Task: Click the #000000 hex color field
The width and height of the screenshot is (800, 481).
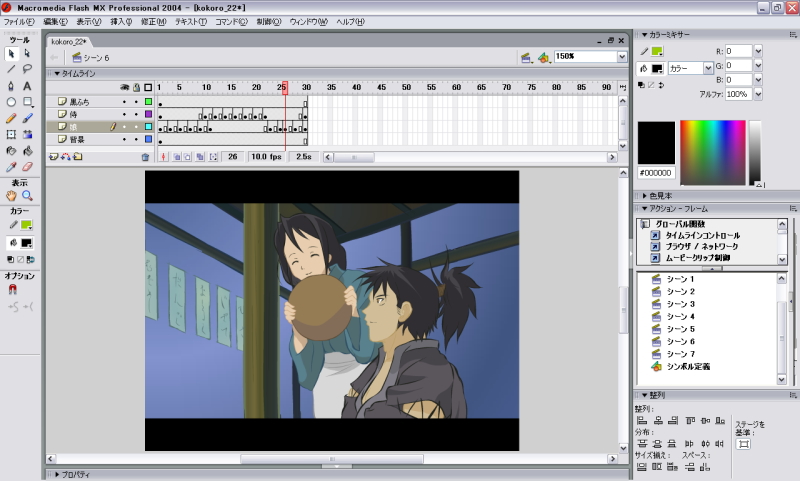Action: coord(656,173)
